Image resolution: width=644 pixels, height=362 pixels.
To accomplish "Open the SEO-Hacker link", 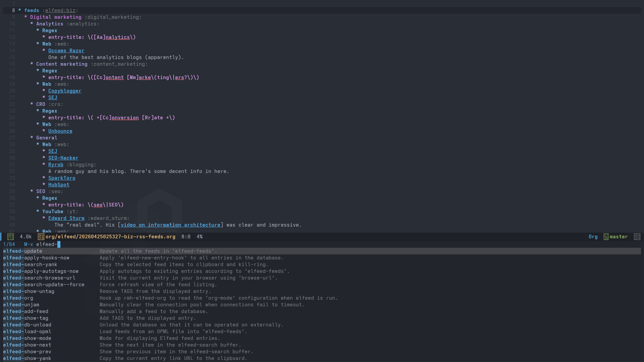I will point(63,158).
